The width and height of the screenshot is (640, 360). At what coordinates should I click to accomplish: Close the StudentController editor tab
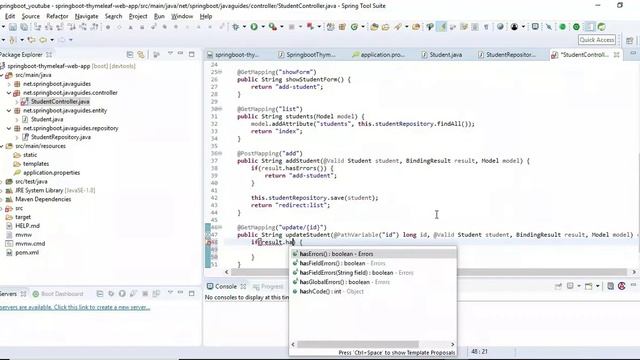click(617, 54)
